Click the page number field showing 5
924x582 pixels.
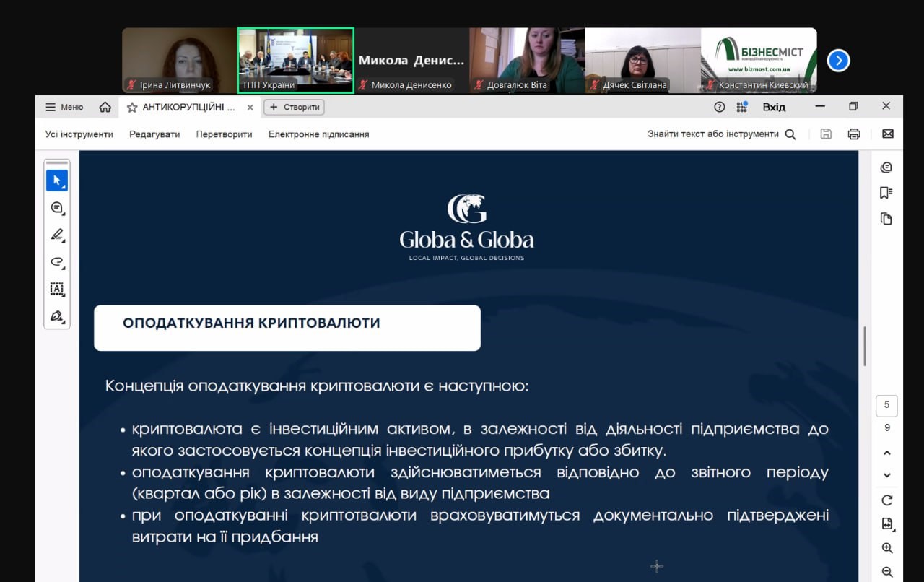tap(887, 405)
